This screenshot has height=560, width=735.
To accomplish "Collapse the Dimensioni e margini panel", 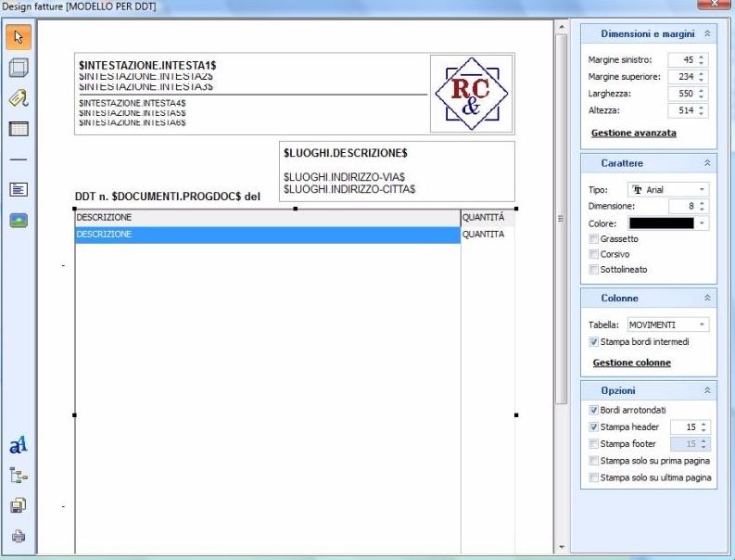I will click(708, 33).
